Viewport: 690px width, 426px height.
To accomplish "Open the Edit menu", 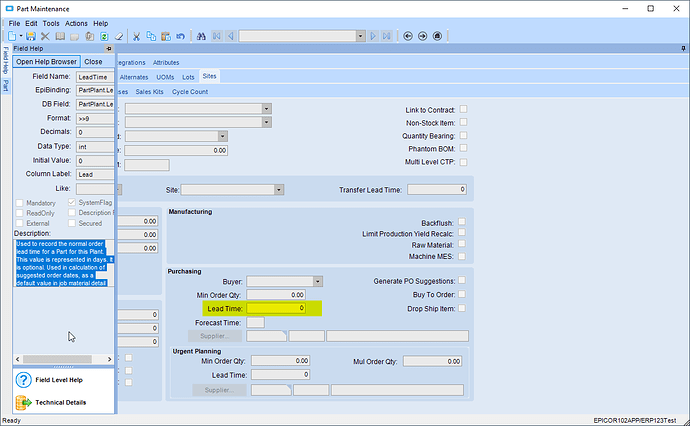I will (31, 23).
